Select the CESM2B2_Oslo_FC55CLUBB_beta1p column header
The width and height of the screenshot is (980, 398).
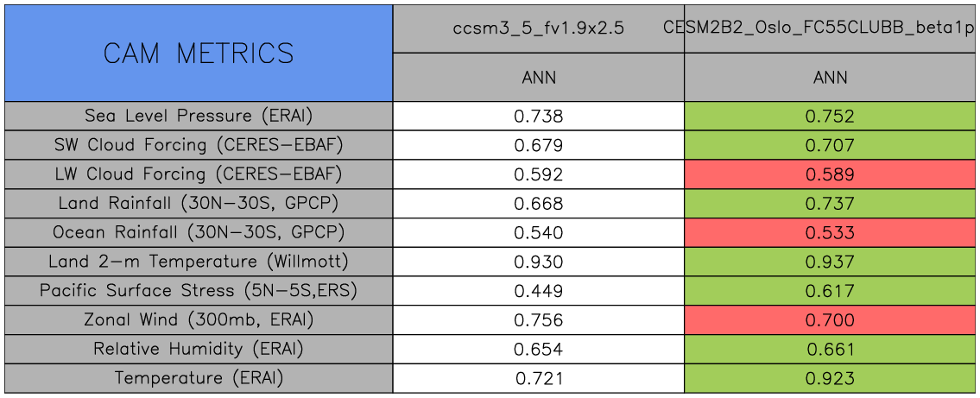(830, 28)
